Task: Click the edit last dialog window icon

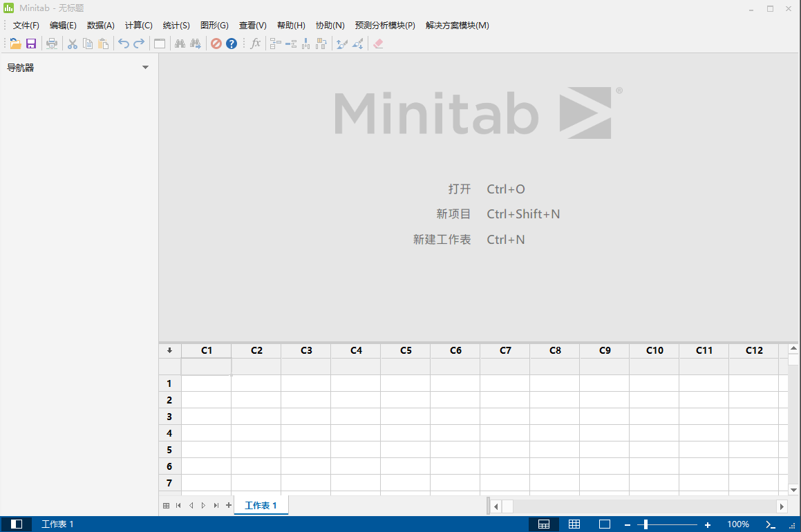Action: (x=160, y=44)
